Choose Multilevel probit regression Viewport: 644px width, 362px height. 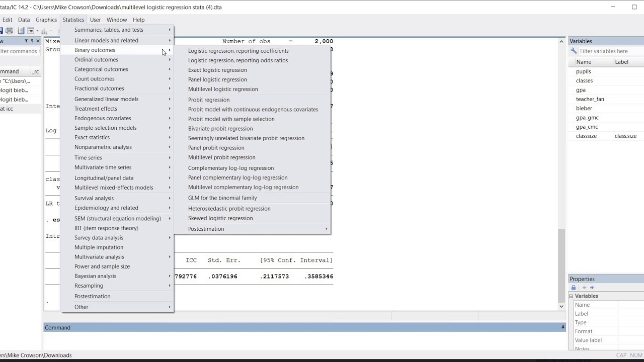(252, 157)
